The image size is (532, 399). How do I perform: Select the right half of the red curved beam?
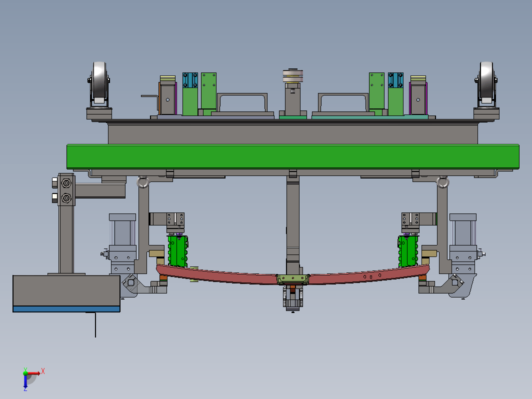pyautogui.click(x=369, y=274)
